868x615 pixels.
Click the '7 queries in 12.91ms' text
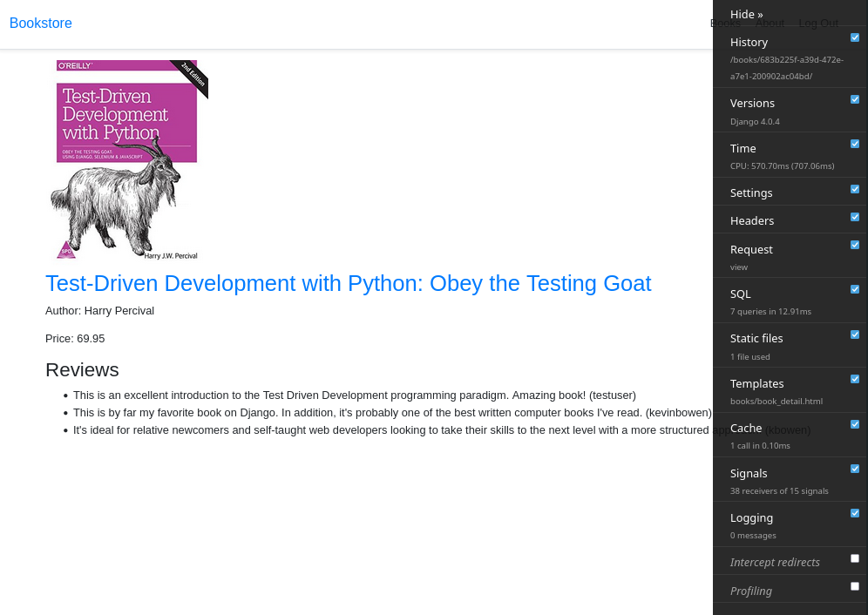pos(770,312)
